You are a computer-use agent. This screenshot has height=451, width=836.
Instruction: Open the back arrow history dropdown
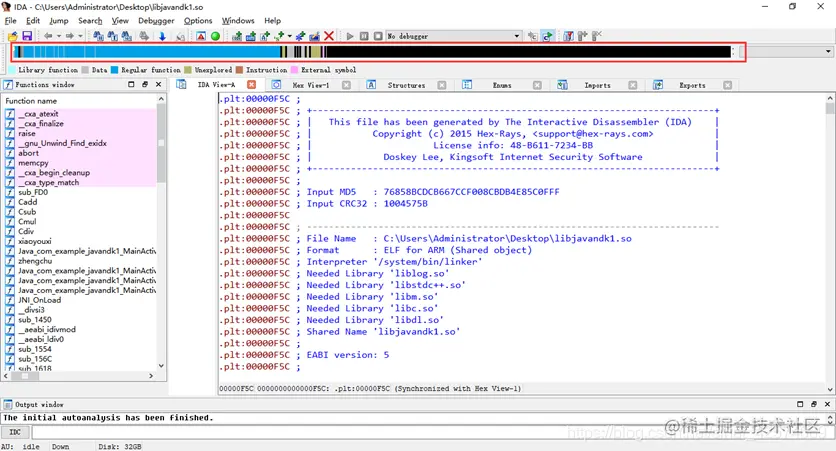pyautogui.click(x=59, y=36)
